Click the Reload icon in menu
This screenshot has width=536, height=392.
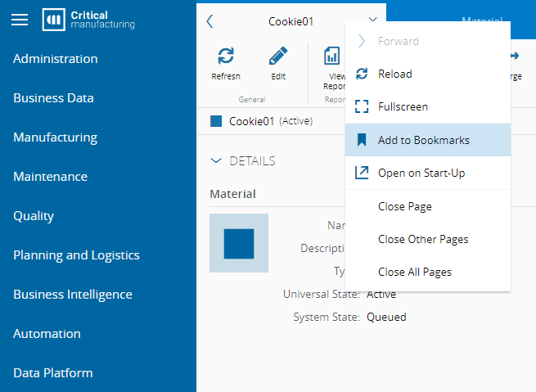coord(363,74)
